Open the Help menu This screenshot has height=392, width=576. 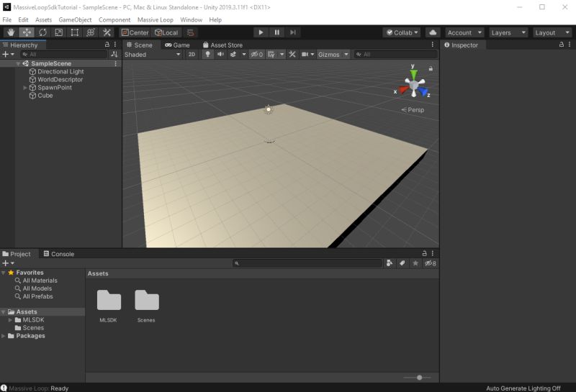coord(215,20)
